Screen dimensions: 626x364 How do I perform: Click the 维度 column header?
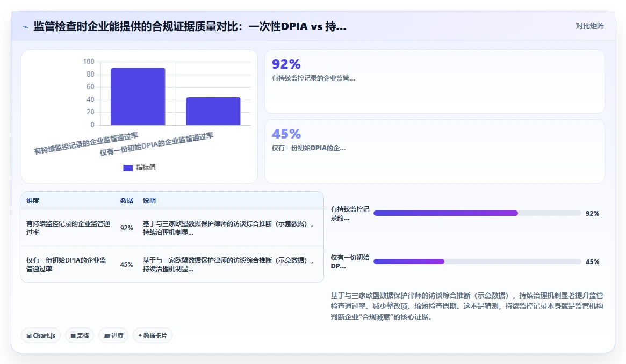click(33, 201)
